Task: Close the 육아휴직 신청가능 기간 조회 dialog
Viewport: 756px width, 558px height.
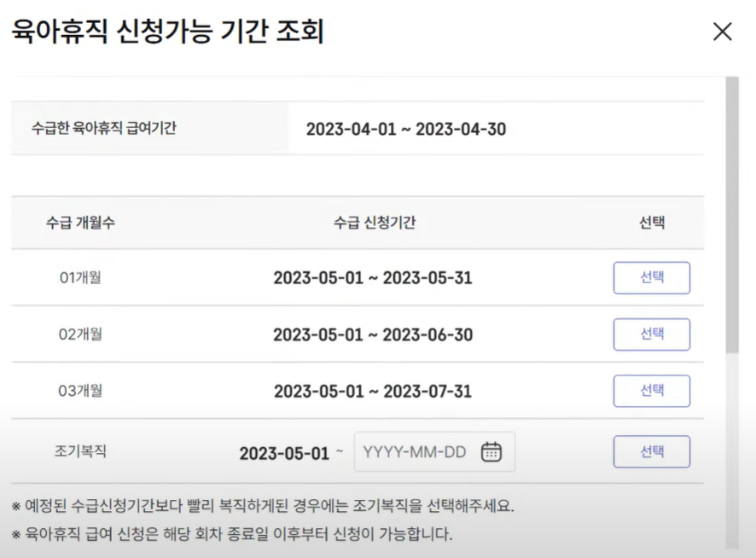Action: tap(723, 32)
